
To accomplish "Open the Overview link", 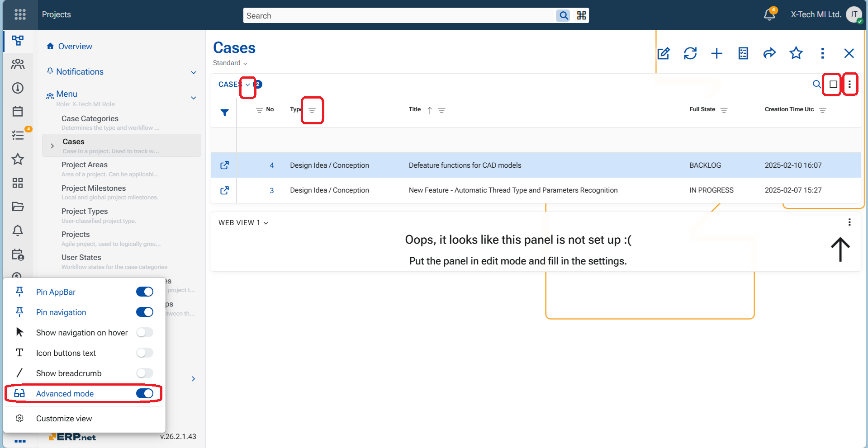I will 75,47.
